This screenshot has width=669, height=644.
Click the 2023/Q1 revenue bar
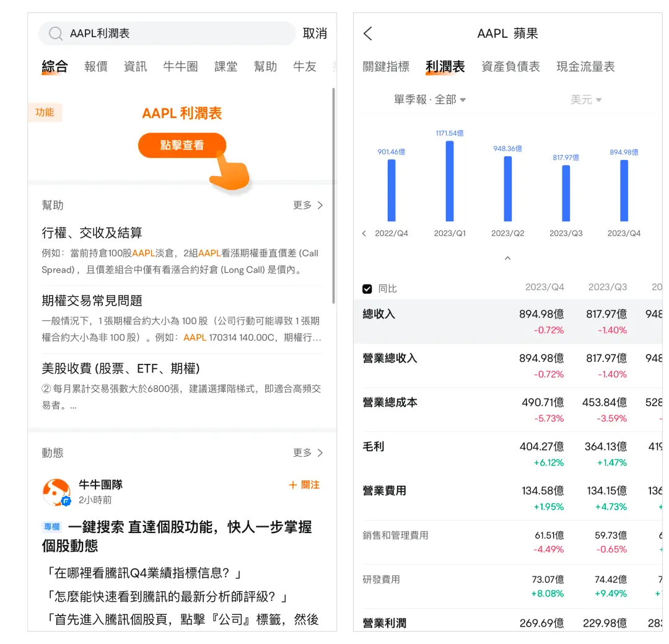click(x=450, y=181)
